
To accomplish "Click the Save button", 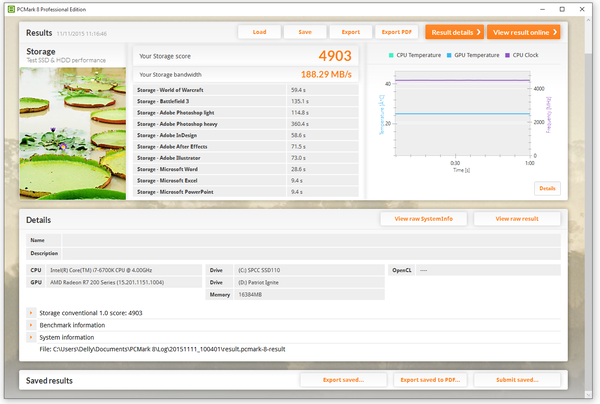I will (305, 32).
